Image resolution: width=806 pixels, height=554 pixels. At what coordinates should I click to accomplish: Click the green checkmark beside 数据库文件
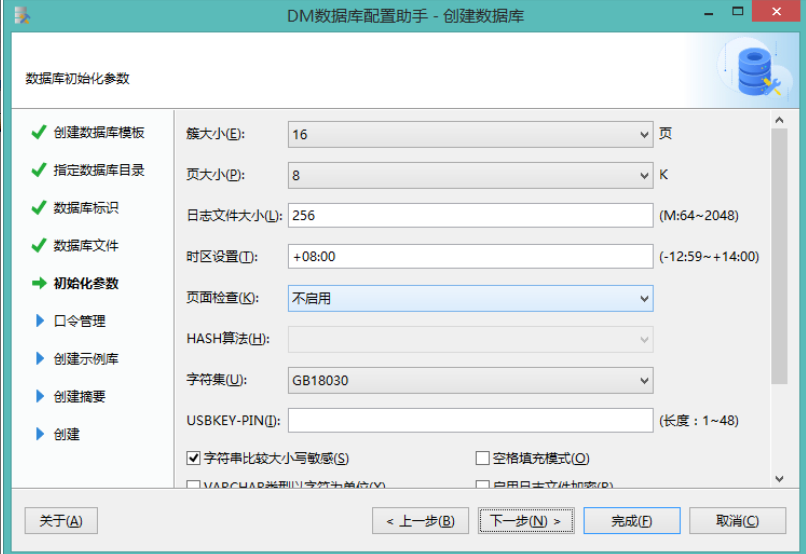click(39, 246)
